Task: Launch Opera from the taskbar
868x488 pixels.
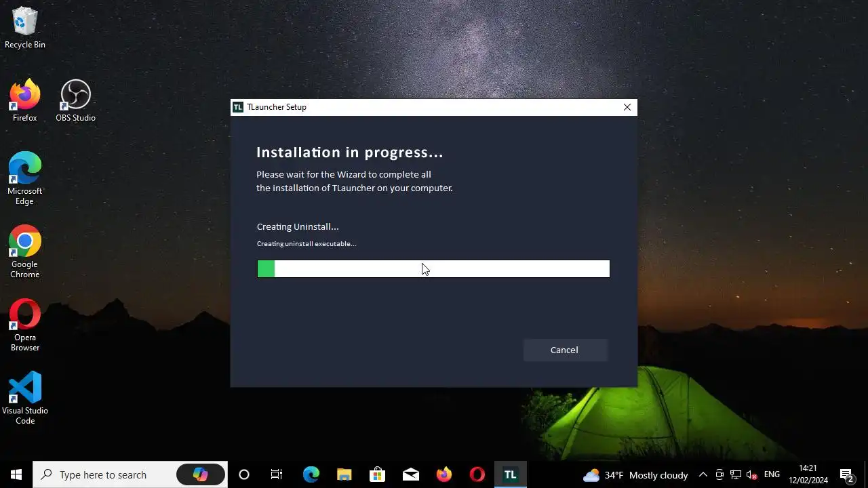Action: click(477, 474)
